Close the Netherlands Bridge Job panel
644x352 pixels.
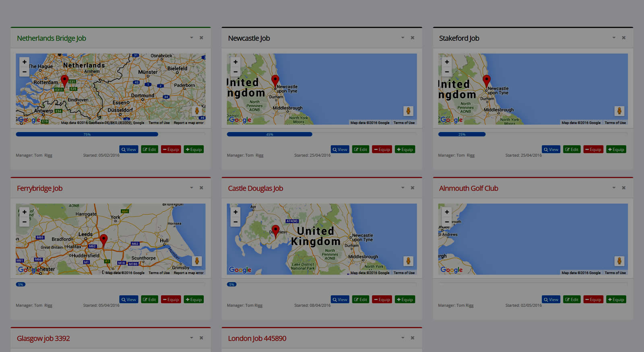coord(201,38)
